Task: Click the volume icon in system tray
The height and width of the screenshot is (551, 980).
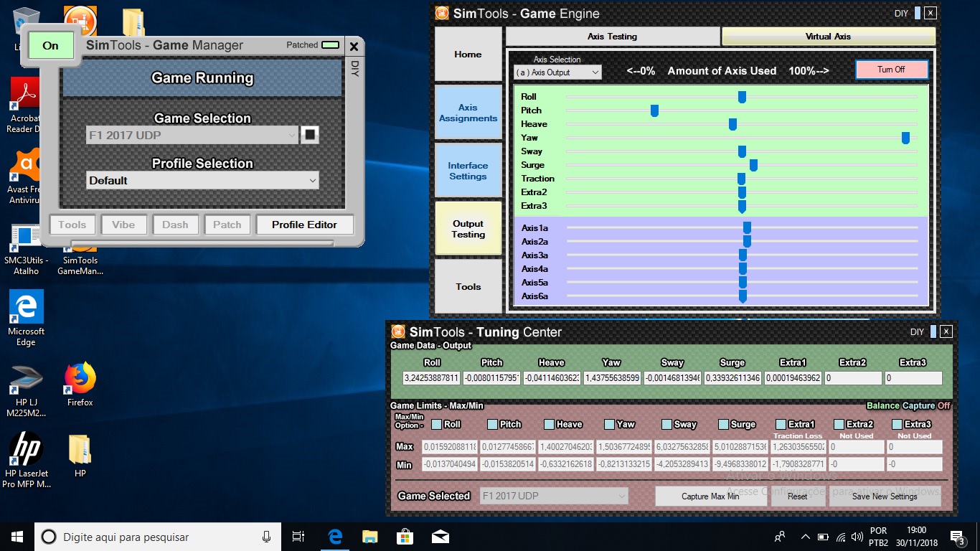Action: tap(857, 537)
